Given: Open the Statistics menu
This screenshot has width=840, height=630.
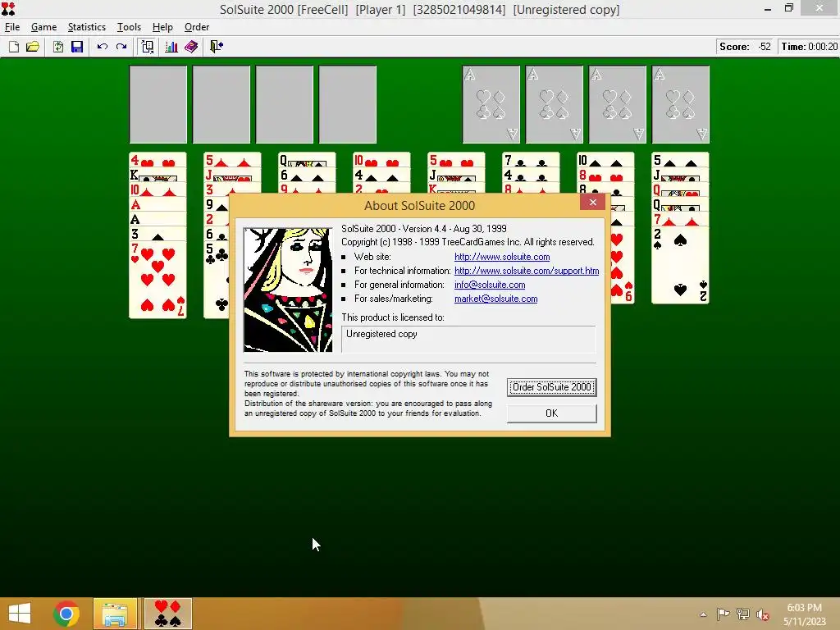Looking at the screenshot, I should tap(87, 27).
